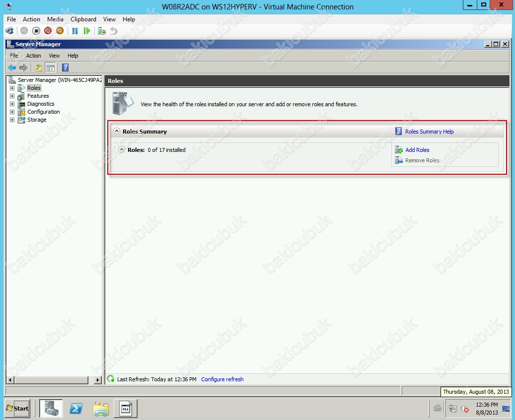The width and height of the screenshot is (515, 420).
Task: Select Storage in the console tree
Action: [37, 120]
